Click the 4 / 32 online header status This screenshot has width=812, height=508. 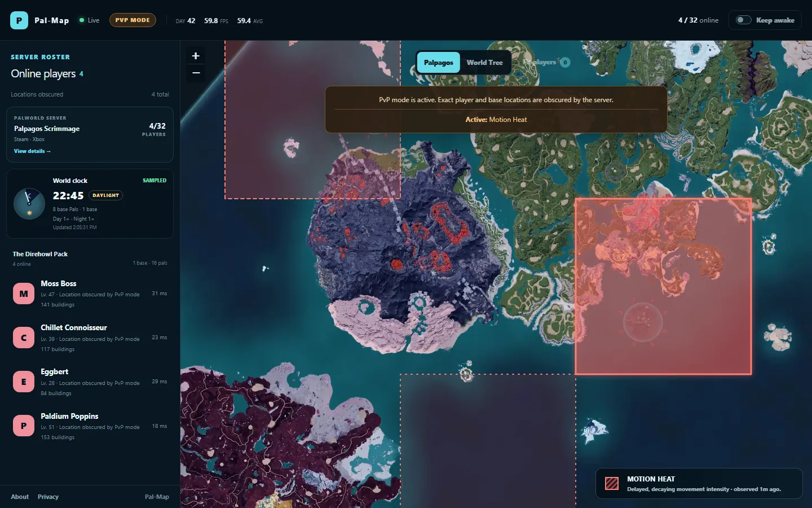[x=698, y=20]
